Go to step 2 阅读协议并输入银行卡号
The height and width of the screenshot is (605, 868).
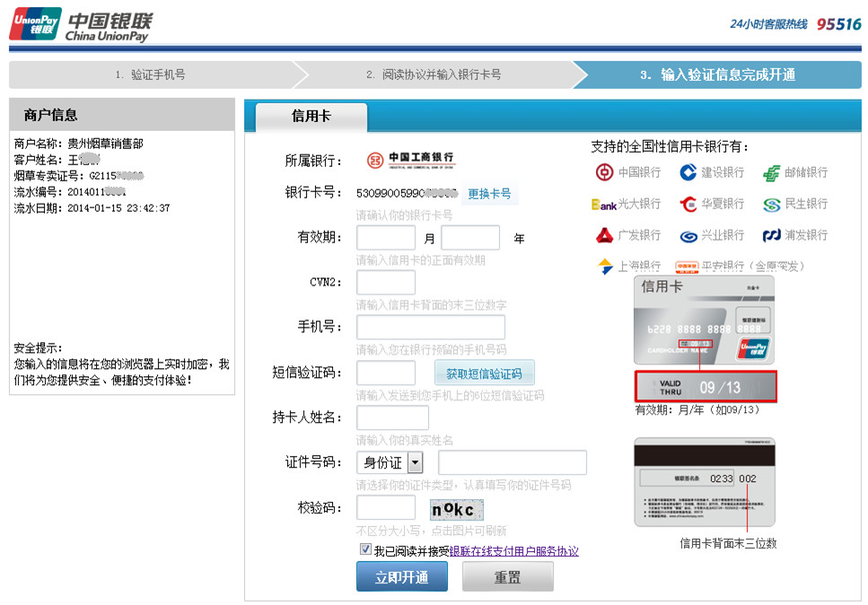pyautogui.click(x=434, y=75)
